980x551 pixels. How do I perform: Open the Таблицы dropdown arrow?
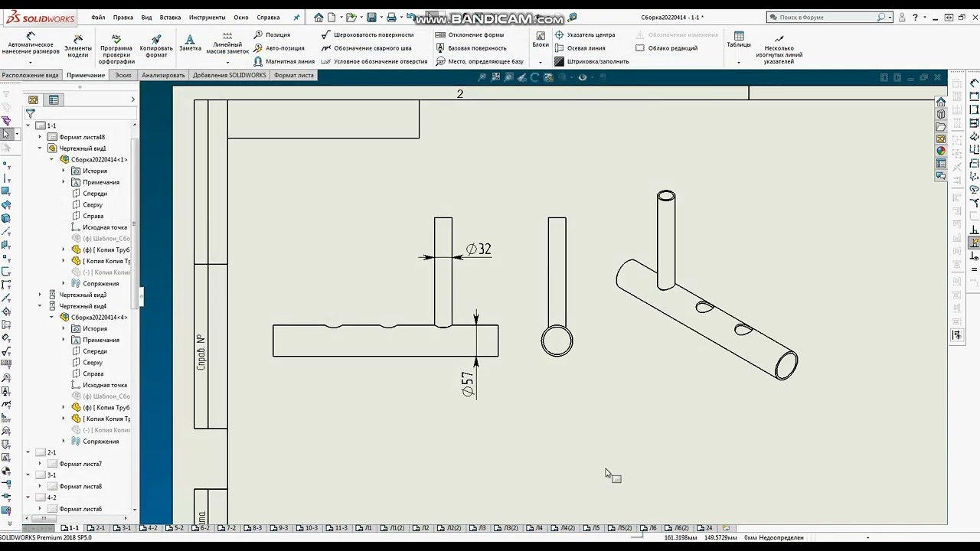click(739, 62)
